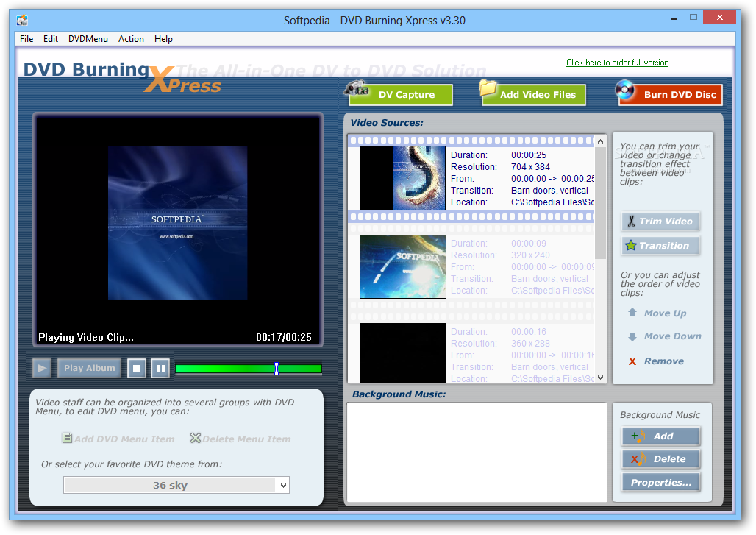Open the Trim Video scissors tool

pyautogui.click(x=660, y=222)
